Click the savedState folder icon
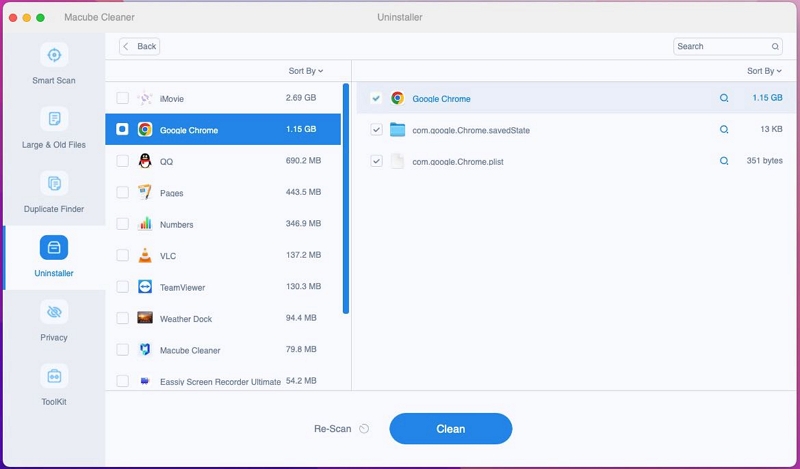Viewport: 800px width, 469px height. (397, 130)
